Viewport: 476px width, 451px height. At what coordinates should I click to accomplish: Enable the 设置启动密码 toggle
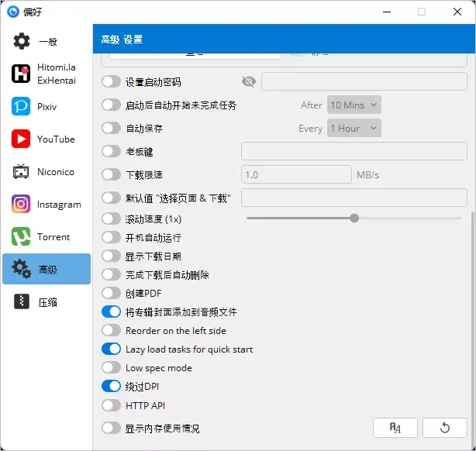112,81
